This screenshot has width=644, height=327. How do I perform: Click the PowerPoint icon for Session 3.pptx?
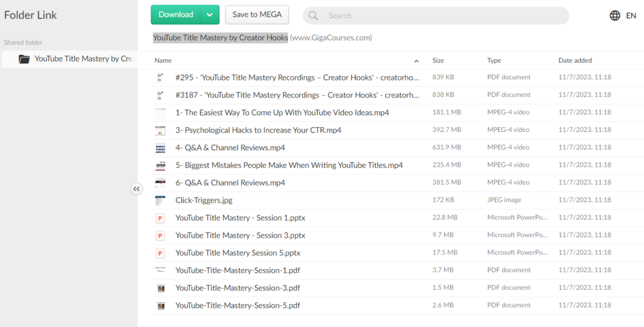coord(160,236)
